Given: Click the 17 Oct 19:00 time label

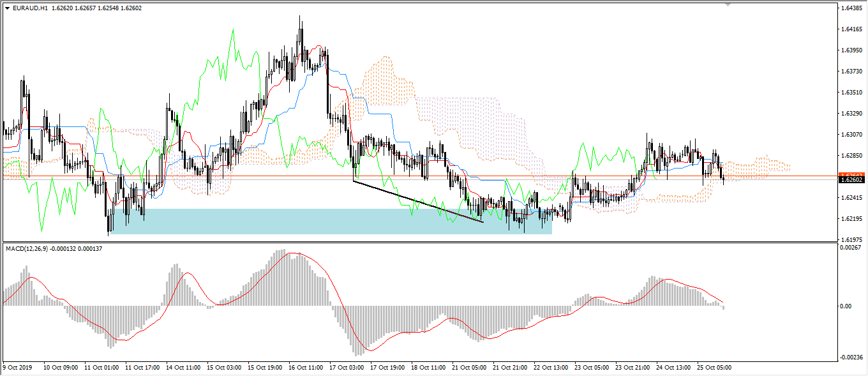Looking at the screenshot, I should point(387,368).
